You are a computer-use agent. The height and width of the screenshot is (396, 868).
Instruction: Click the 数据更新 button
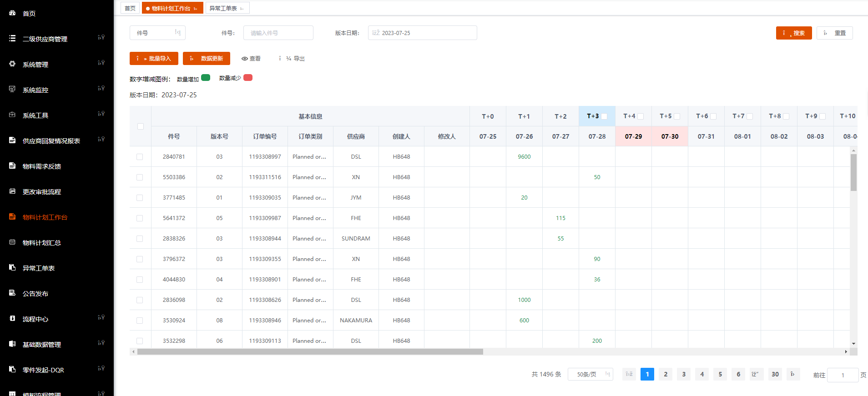[x=207, y=58]
